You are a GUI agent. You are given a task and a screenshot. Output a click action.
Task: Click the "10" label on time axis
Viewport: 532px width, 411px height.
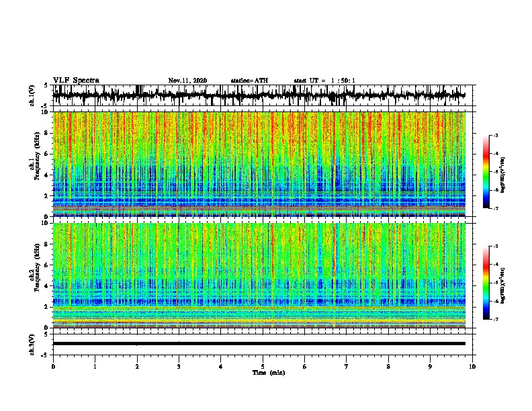[x=472, y=367]
